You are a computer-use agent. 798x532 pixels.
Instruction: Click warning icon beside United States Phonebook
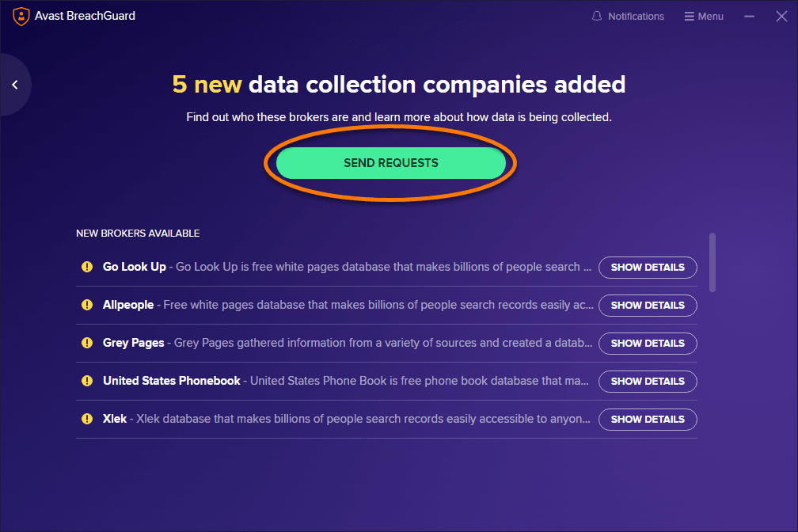coord(87,381)
